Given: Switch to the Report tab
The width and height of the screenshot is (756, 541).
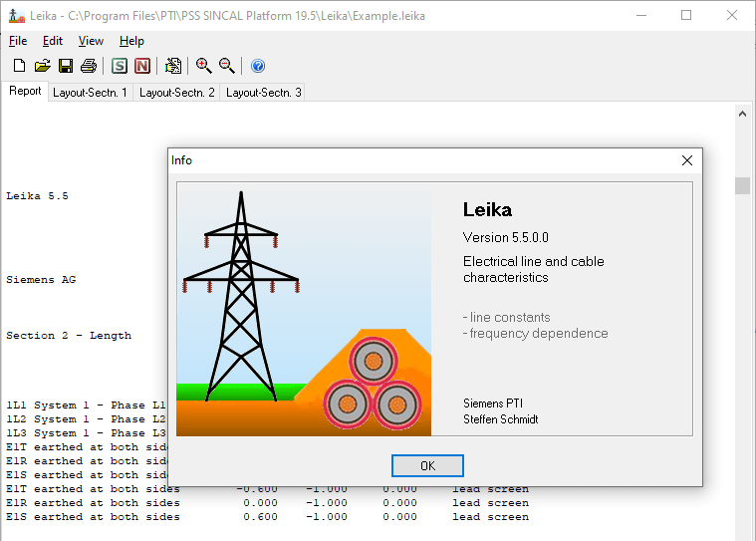Looking at the screenshot, I should [x=25, y=91].
